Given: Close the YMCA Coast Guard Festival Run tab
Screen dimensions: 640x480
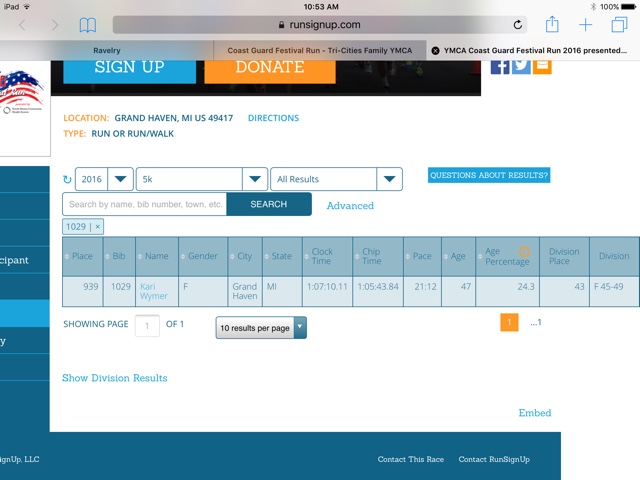Looking at the screenshot, I should click(x=436, y=51).
